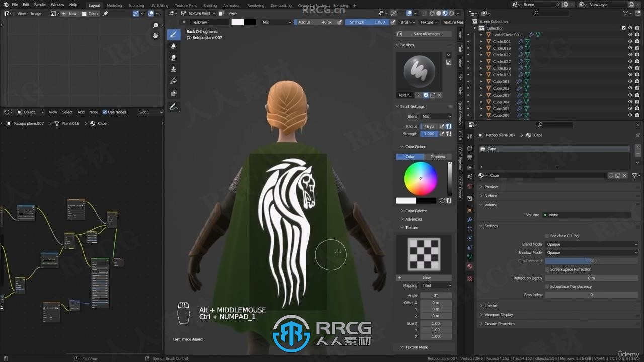Image resolution: width=644 pixels, height=362 pixels.
Task: Open Material properties tab icon
Action: point(470,266)
